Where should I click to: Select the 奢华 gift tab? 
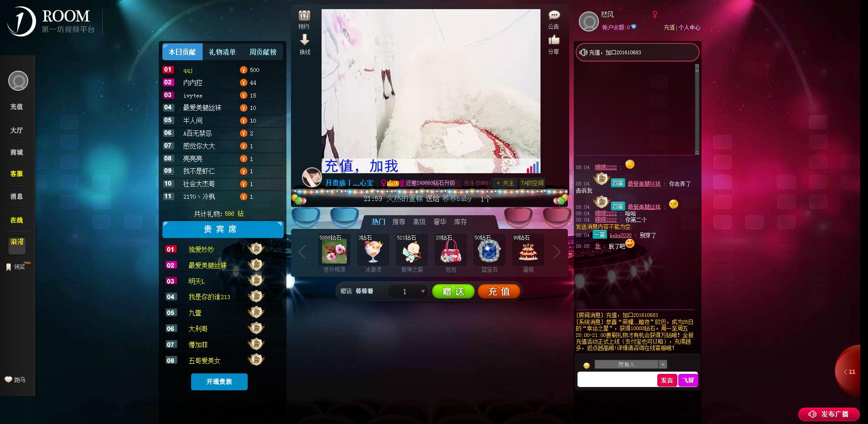click(x=440, y=222)
